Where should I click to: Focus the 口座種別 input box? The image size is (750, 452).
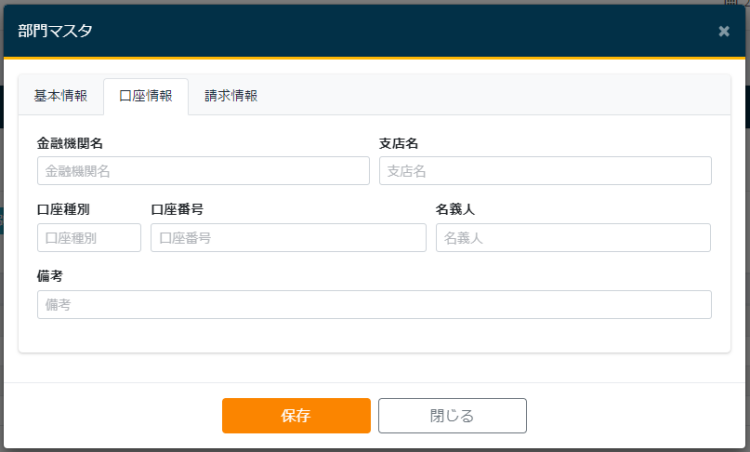coord(89,238)
